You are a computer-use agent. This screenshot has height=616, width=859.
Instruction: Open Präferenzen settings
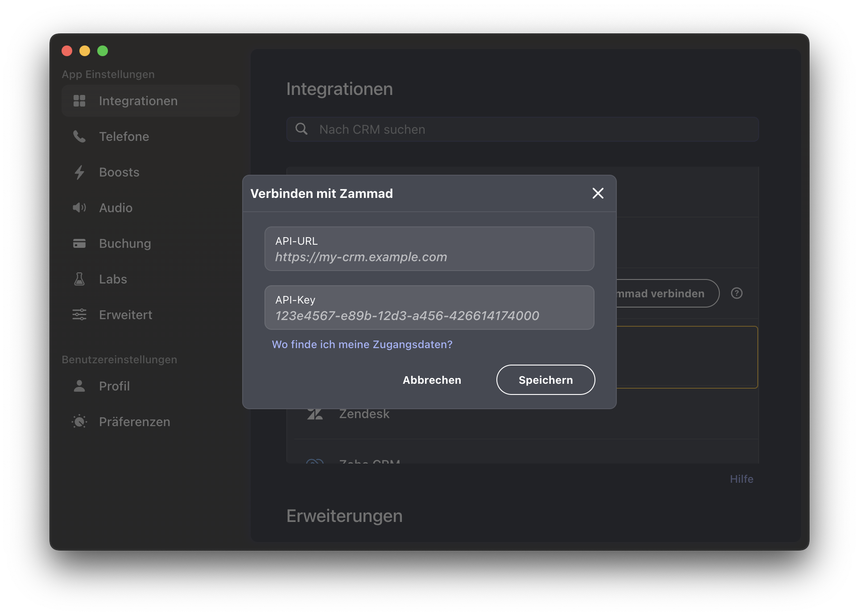pos(150,422)
